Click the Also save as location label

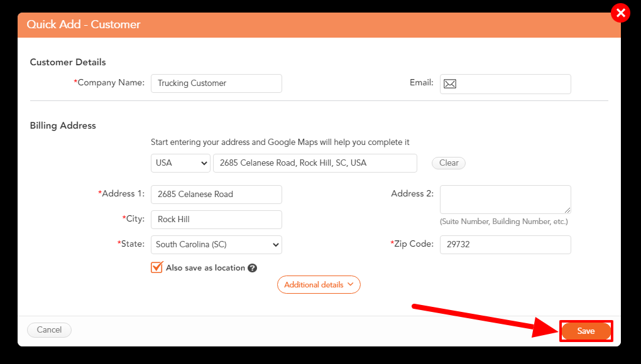pyautogui.click(x=205, y=268)
